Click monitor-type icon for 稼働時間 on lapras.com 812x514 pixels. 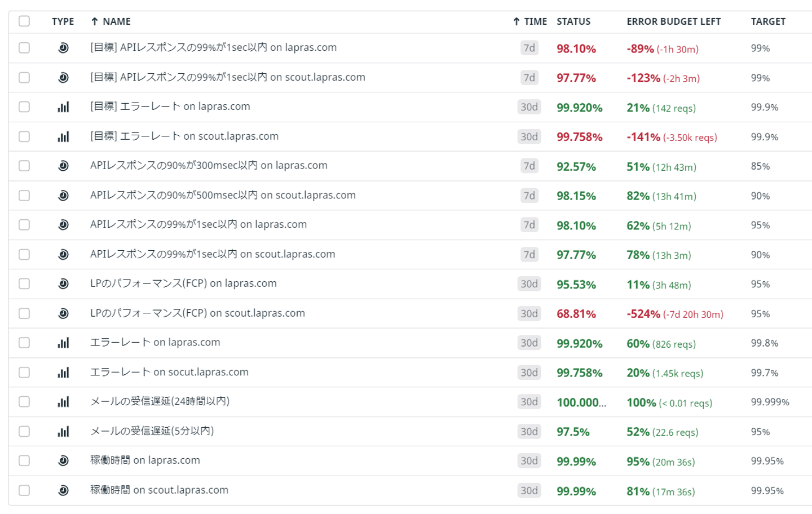click(63, 460)
